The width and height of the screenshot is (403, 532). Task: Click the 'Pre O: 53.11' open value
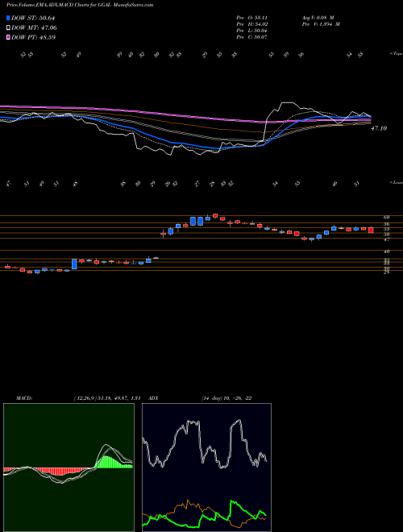coord(252,18)
